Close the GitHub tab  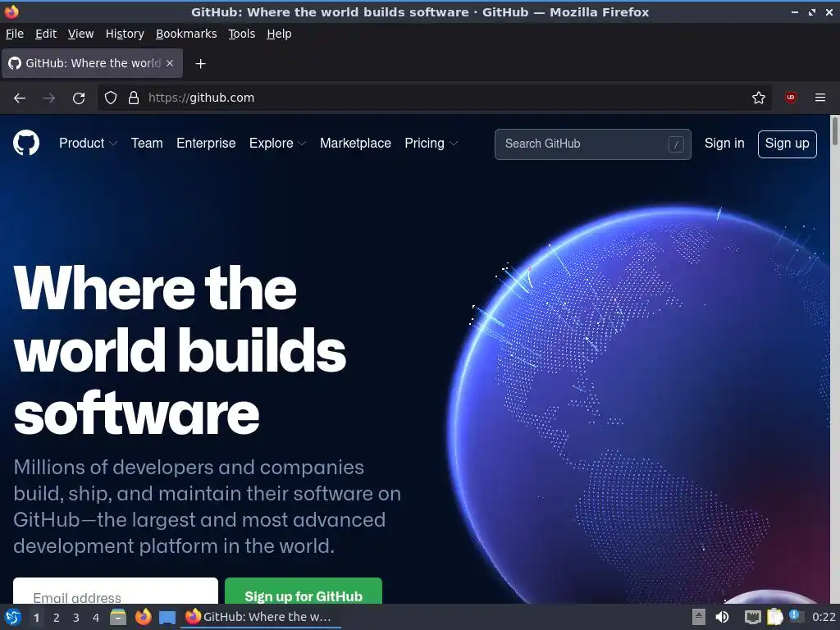coord(170,63)
